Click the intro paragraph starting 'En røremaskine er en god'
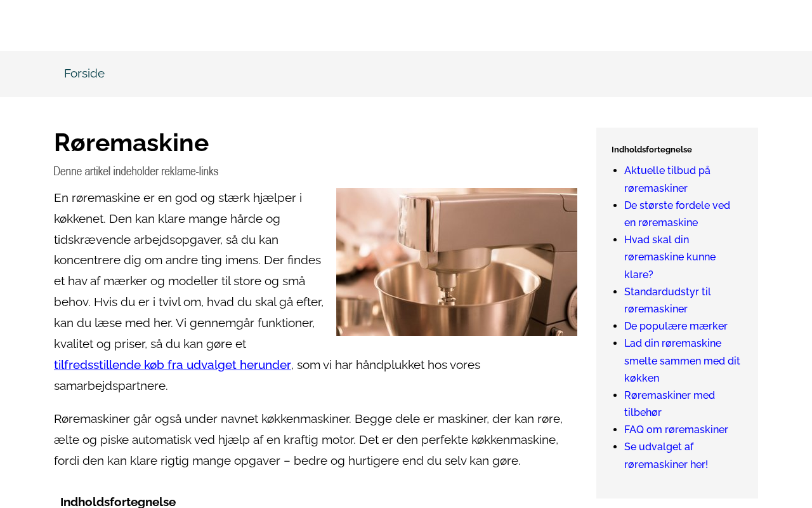 coord(189,291)
